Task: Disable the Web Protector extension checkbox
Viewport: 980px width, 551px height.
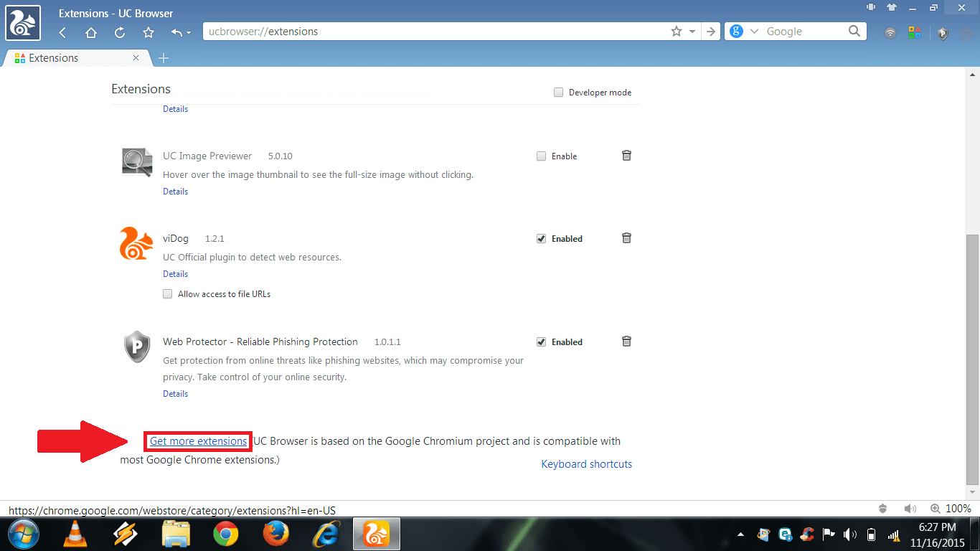Action: click(x=542, y=342)
